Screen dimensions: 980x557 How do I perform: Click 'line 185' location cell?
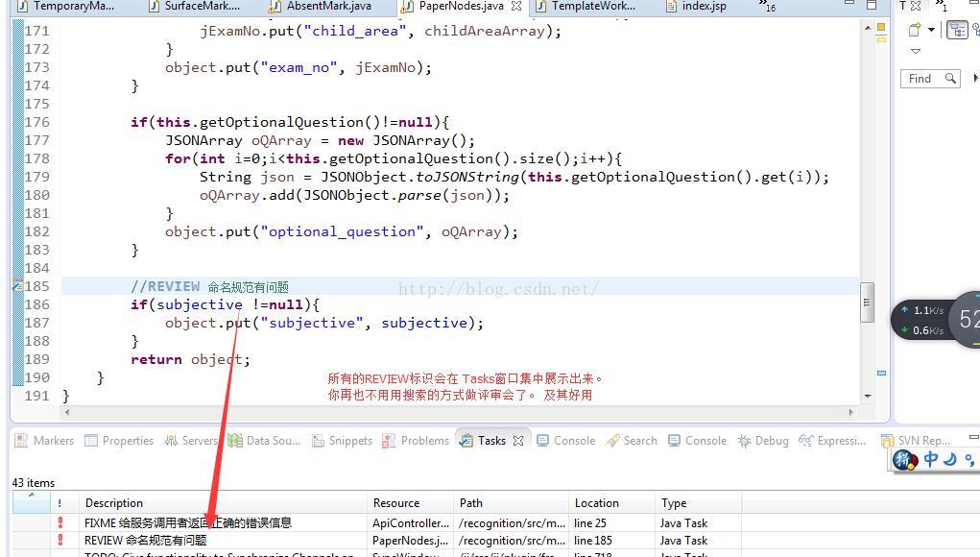point(593,541)
